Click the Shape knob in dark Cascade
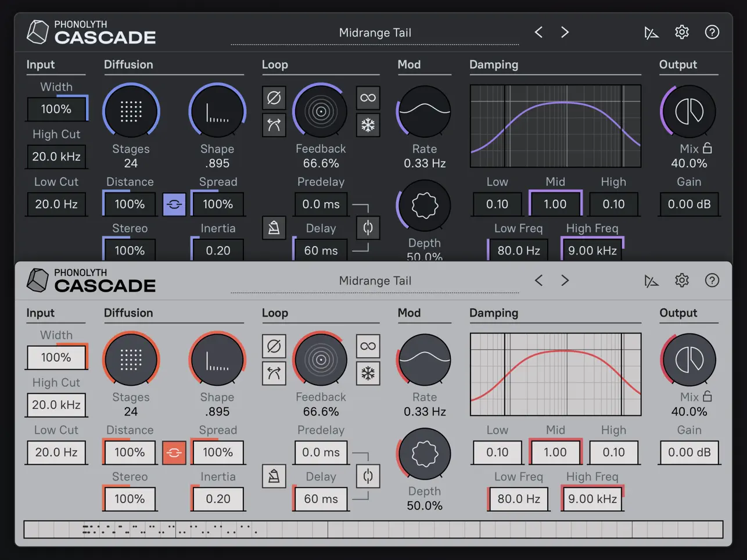747x560 pixels. 217,111
